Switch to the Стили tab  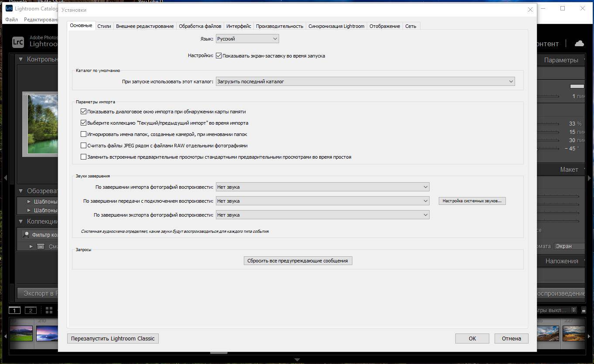pyautogui.click(x=104, y=26)
